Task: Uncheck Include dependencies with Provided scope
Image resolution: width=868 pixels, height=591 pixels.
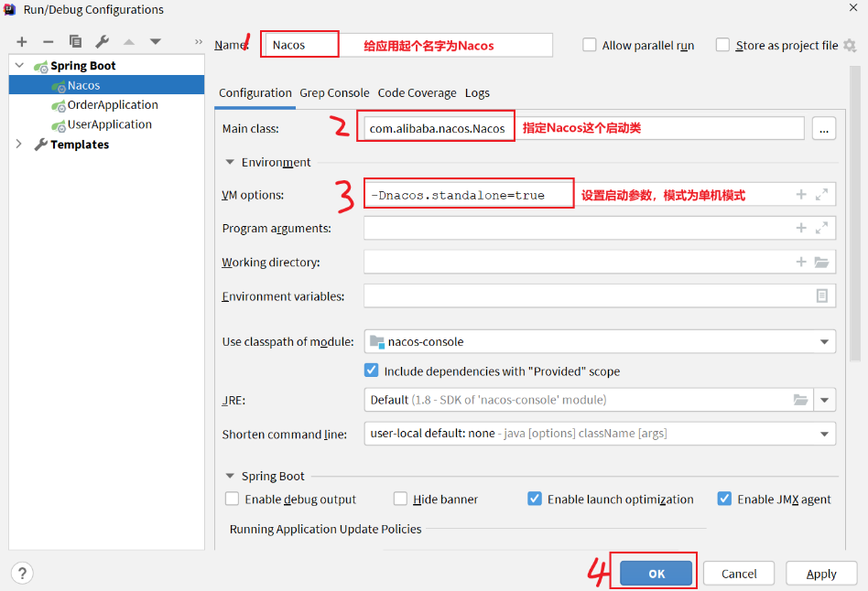Action: (x=372, y=371)
